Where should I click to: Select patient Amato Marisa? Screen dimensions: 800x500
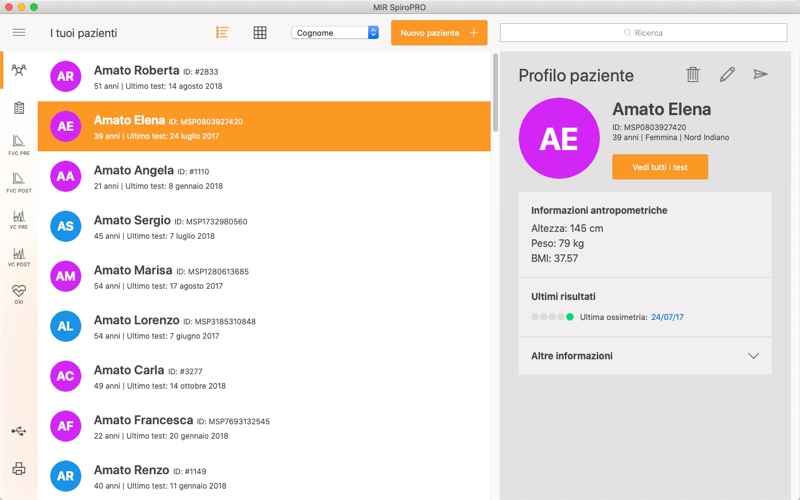(264, 276)
